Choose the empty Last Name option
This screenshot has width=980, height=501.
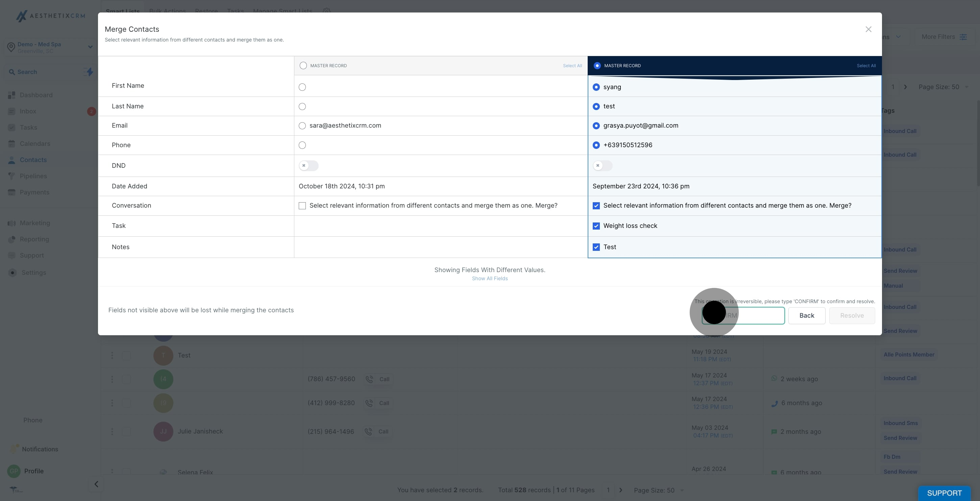pos(302,106)
